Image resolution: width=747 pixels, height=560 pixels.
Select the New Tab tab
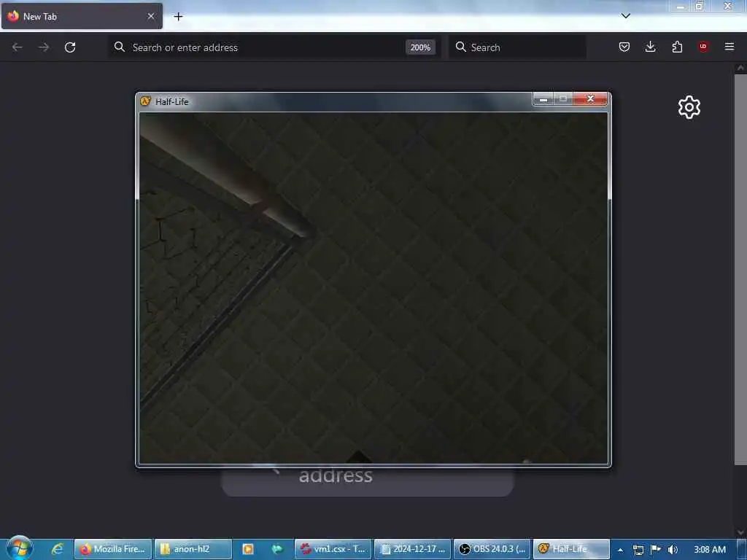[x=82, y=16]
